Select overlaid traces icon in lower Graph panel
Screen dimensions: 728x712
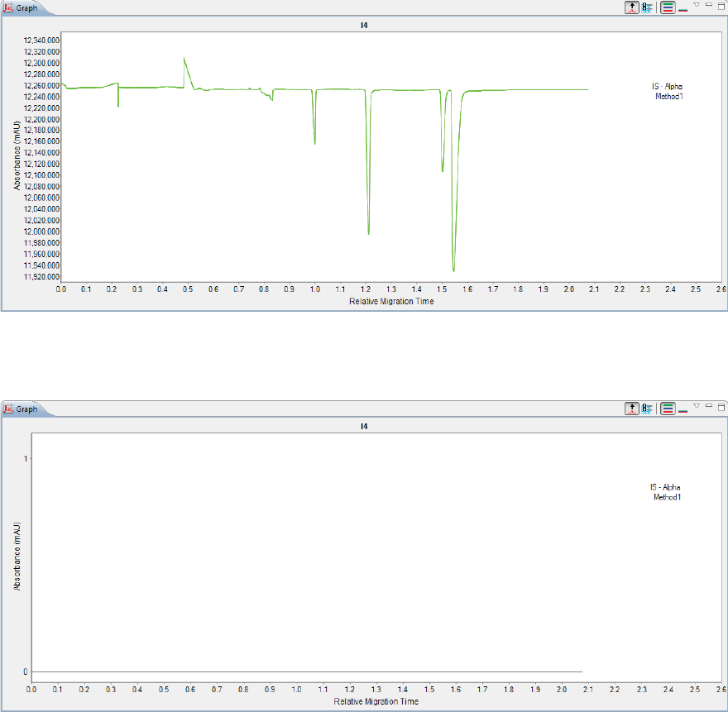tap(683, 410)
